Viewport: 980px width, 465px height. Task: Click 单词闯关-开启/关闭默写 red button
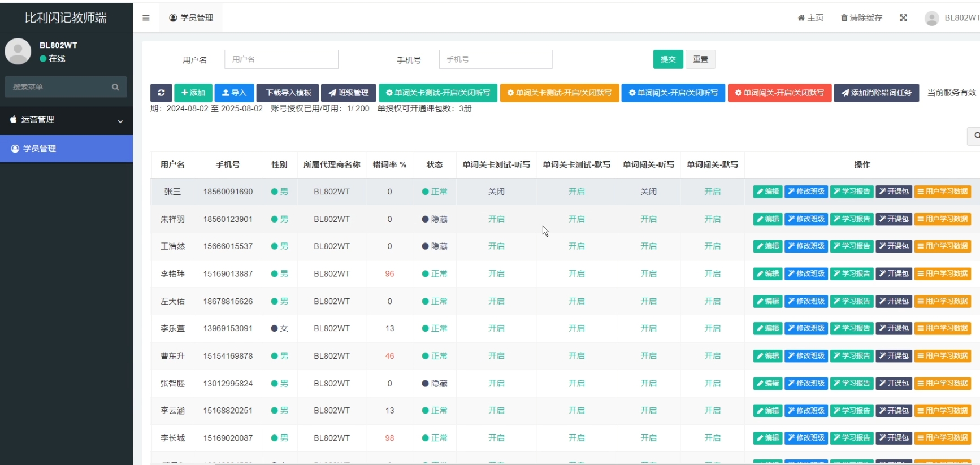[x=779, y=93]
